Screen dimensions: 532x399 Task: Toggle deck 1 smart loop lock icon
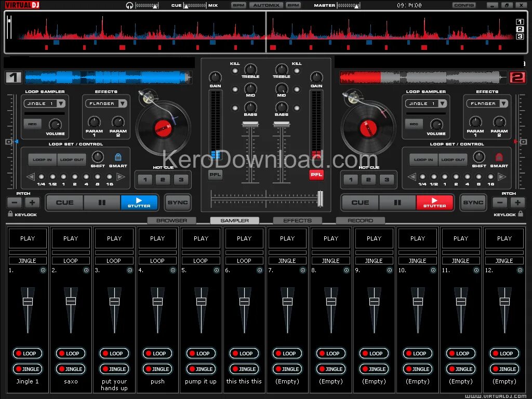(x=118, y=157)
